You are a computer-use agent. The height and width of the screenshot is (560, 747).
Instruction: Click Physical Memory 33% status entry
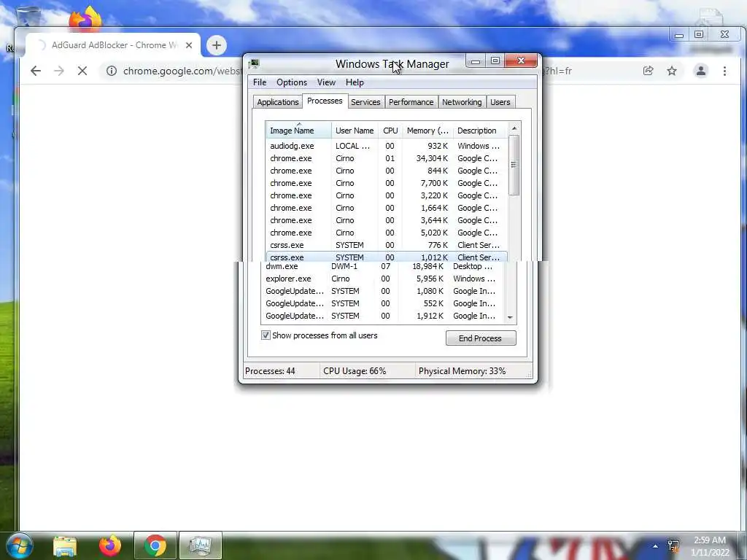click(462, 371)
